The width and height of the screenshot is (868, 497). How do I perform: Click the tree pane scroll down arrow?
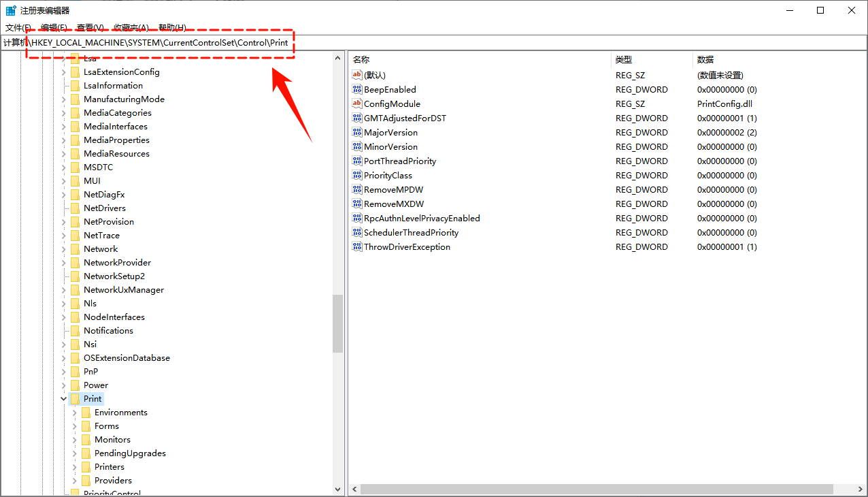[338, 489]
